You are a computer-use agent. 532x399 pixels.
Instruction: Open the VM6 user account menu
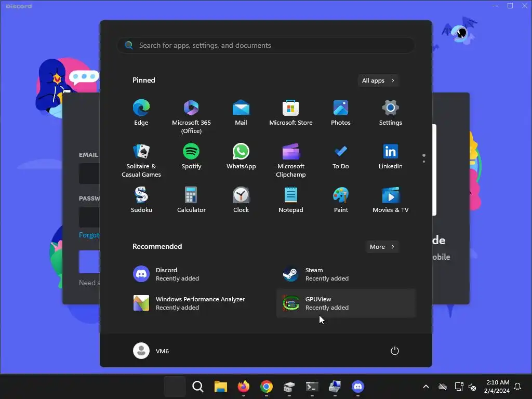tap(151, 351)
